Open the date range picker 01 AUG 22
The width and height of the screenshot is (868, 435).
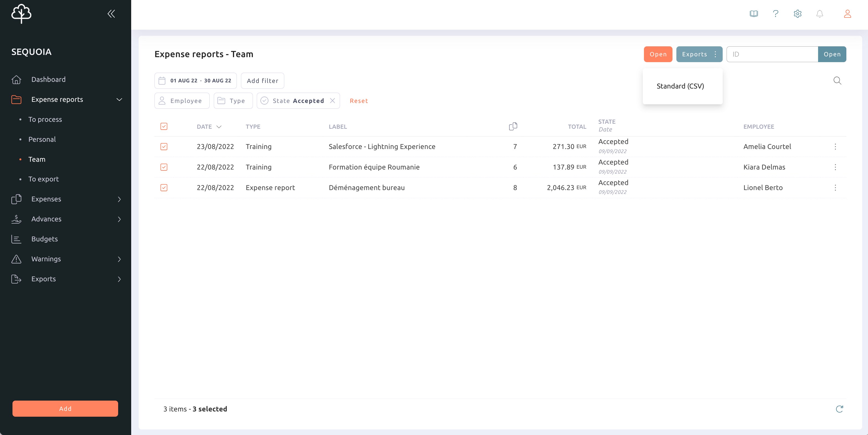pos(196,81)
